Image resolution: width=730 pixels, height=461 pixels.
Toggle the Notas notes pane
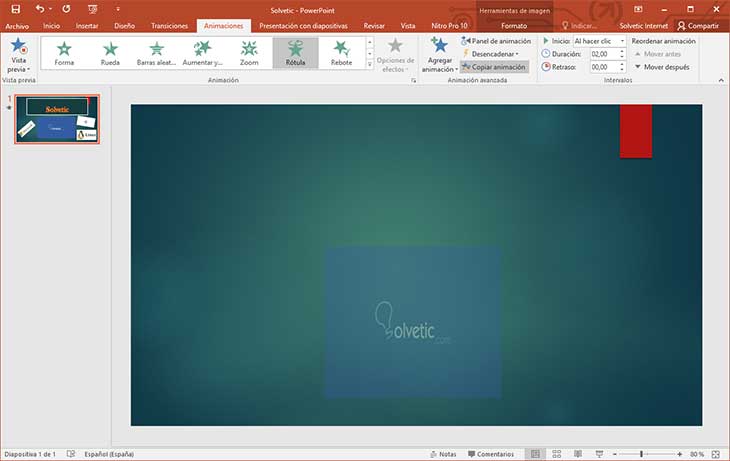(443, 454)
